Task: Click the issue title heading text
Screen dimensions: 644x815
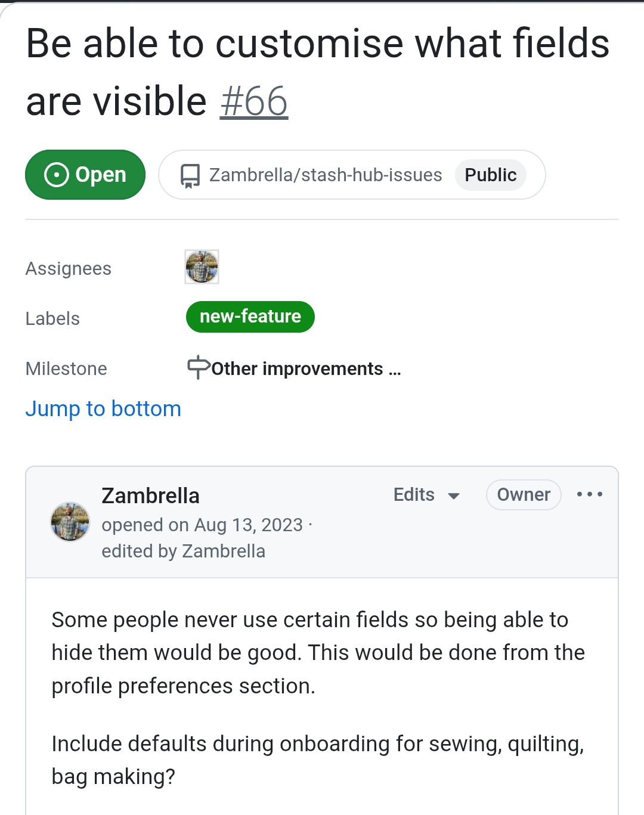Action: (x=317, y=45)
